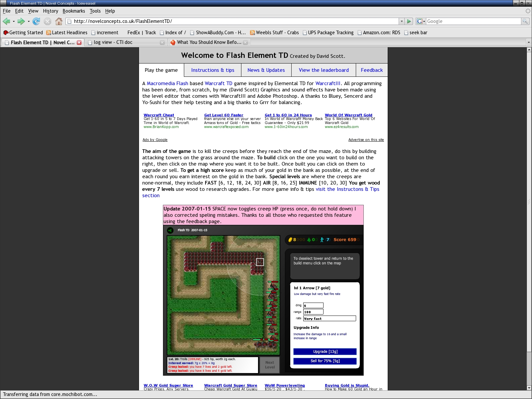The height and width of the screenshot is (399, 532).
Task: Switch to What You Should Know Befo... tab
Action: click(x=209, y=42)
